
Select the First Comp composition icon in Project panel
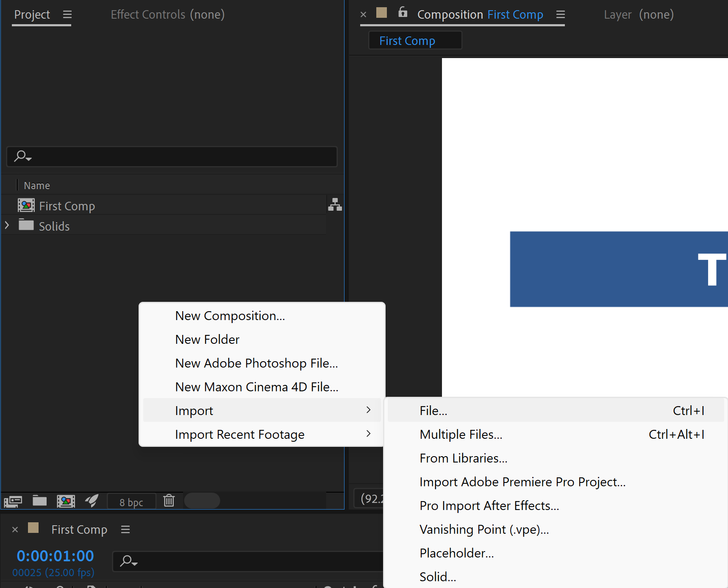coord(26,205)
